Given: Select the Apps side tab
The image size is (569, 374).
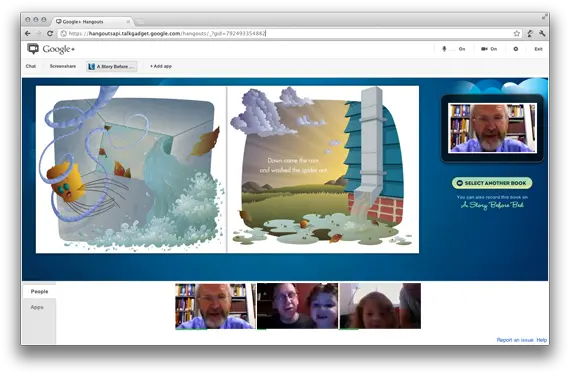Looking at the screenshot, I should tap(37, 307).
